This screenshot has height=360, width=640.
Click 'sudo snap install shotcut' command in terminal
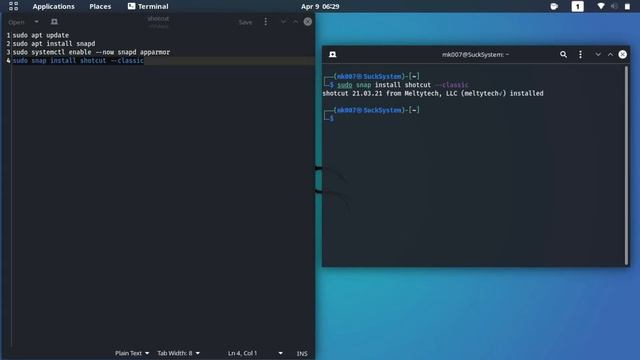click(x=402, y=85)
